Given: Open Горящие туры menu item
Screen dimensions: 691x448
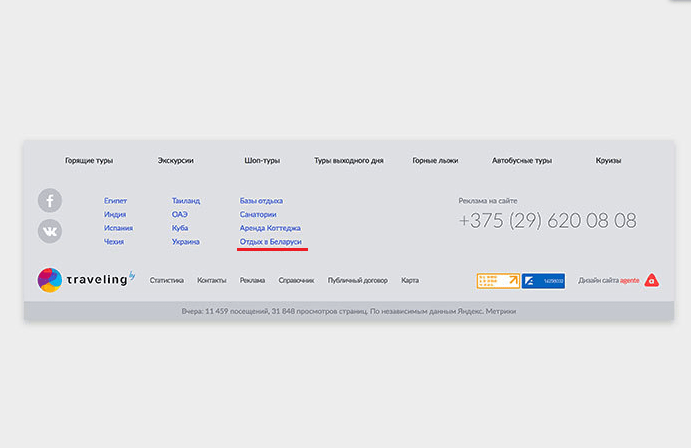Looking at the screenshot, I should [x=89, y=161].
